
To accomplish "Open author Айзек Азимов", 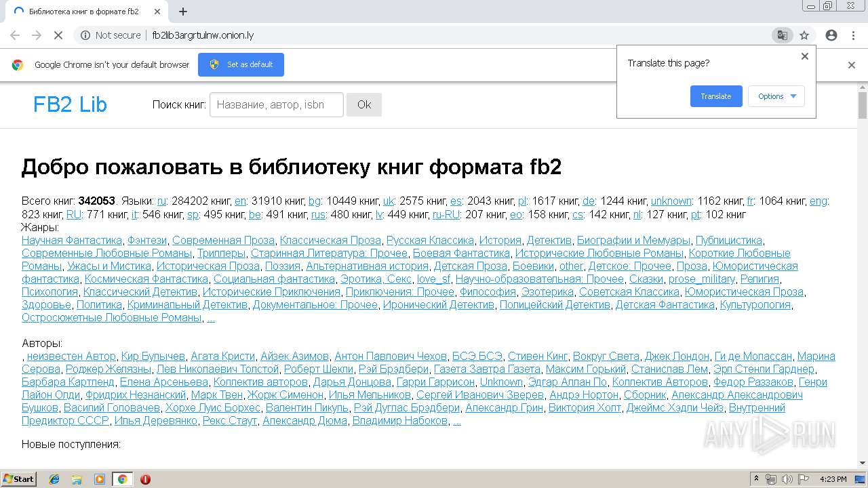I will pyautogui.click(x=295, y=357).
